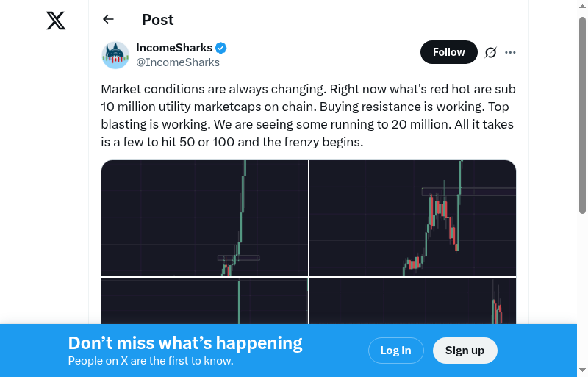The height and width of the screenshot is (377, 588).
Task: Open the bottom-right chart image
Action: click(x=412, y=301)
